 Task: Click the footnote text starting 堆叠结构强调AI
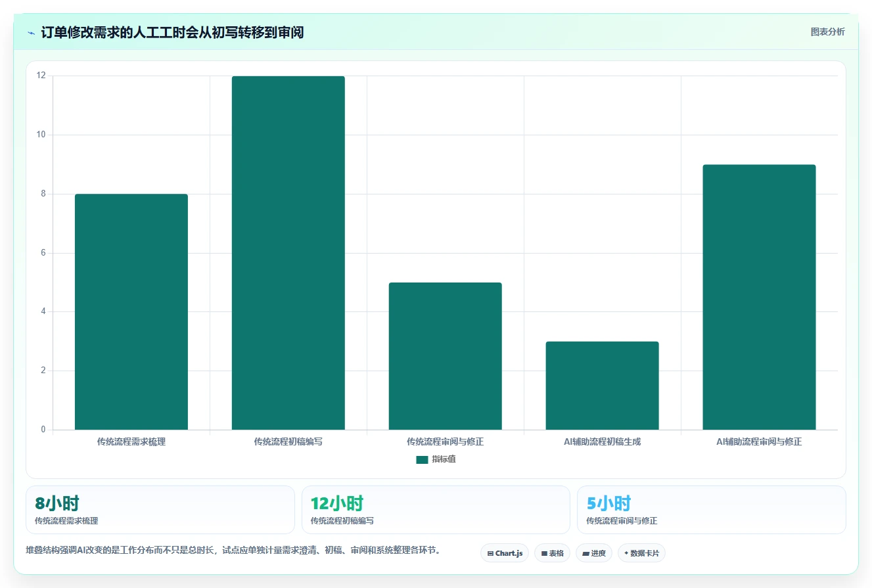click(x=233, y=550)
